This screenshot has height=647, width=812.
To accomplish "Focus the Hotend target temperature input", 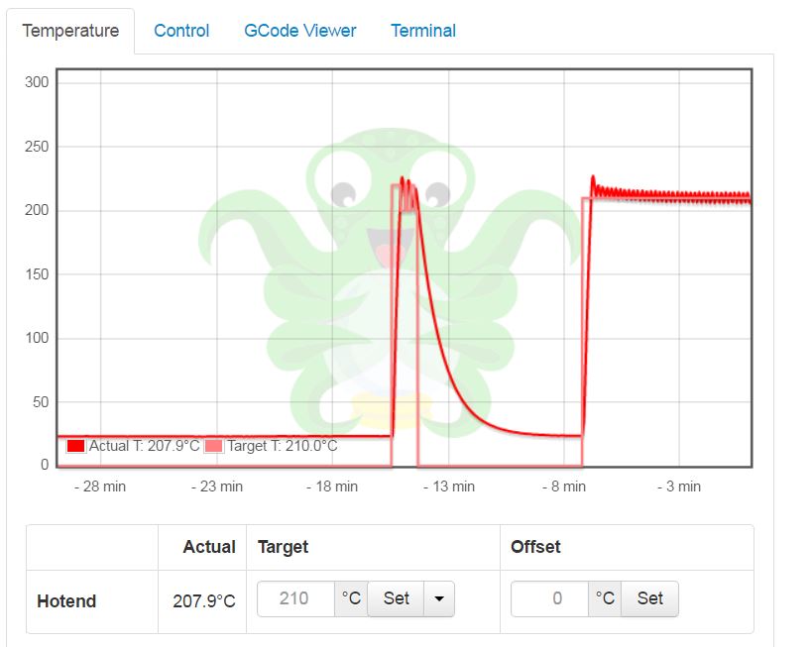I will 295,598.
